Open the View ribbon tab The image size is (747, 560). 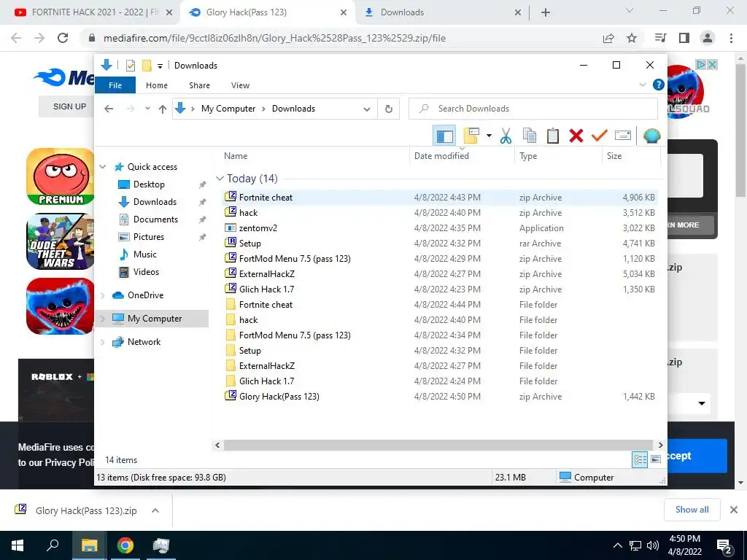pyautogui.click(x=240, y=85)
